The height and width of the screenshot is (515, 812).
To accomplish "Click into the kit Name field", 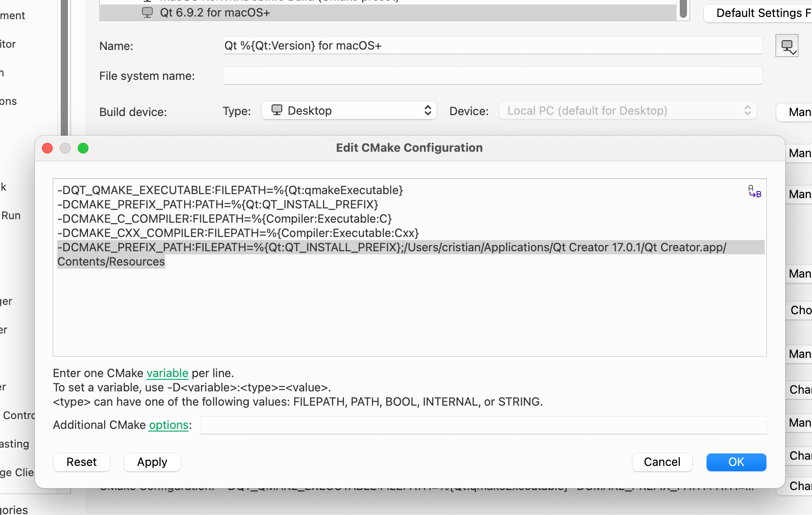I will point(492,46).
